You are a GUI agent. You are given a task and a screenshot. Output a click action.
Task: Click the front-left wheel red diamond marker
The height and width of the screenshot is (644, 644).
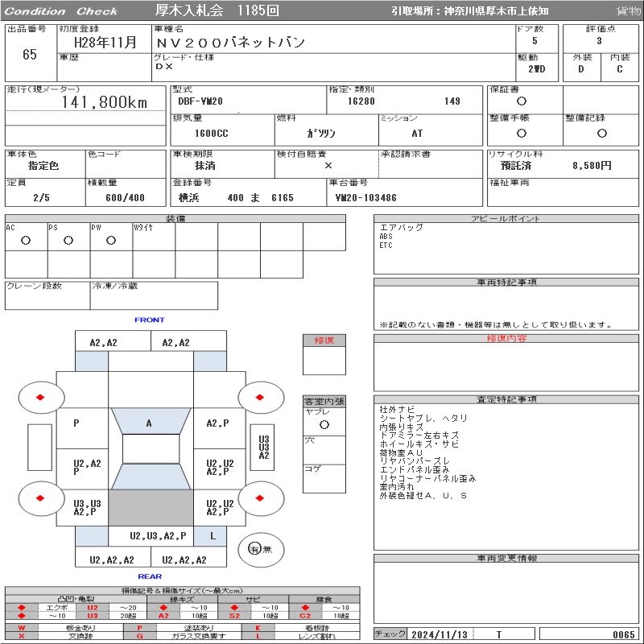click(x=40, y=397)
